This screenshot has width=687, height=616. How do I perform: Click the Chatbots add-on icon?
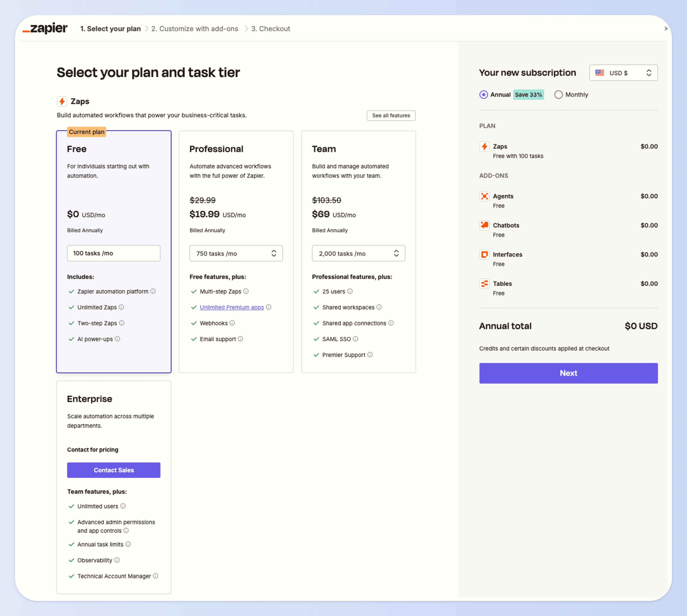(x=484, y=225)
